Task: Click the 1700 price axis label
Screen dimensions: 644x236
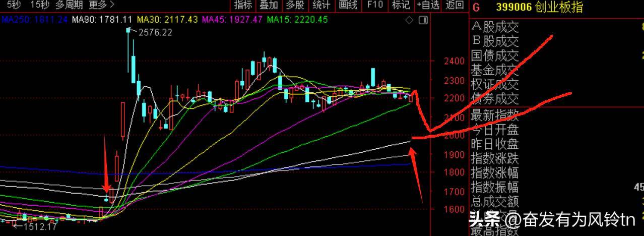Action: 454,192
